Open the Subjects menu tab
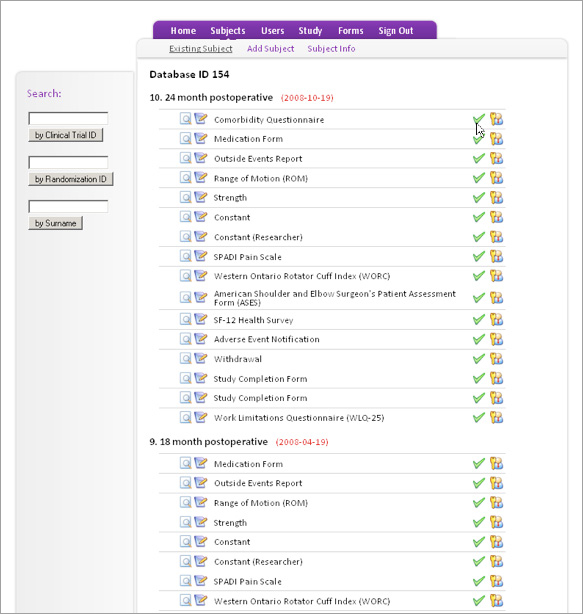Image resolution: width=583 pixels, height=614 pixels. [x=227, y=31]
